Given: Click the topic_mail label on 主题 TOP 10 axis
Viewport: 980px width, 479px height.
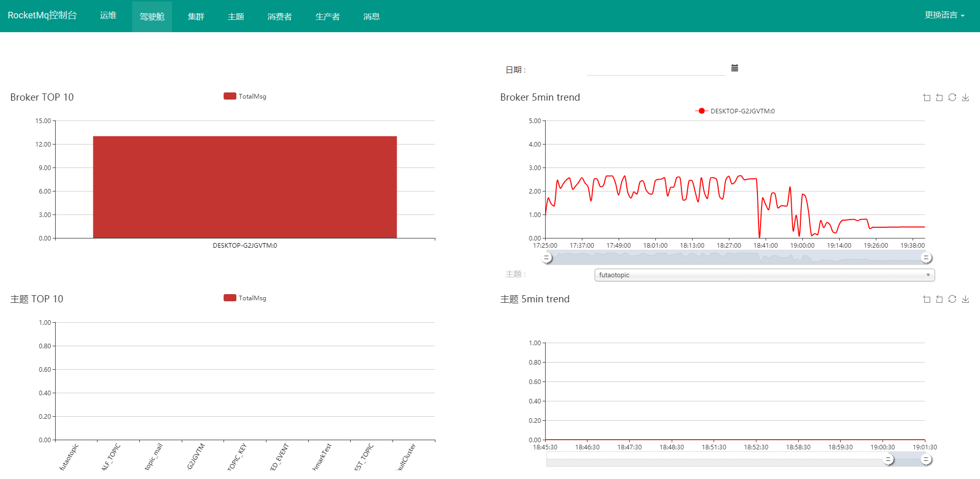Looking at the screenshot, I should (x=153, y=457).
